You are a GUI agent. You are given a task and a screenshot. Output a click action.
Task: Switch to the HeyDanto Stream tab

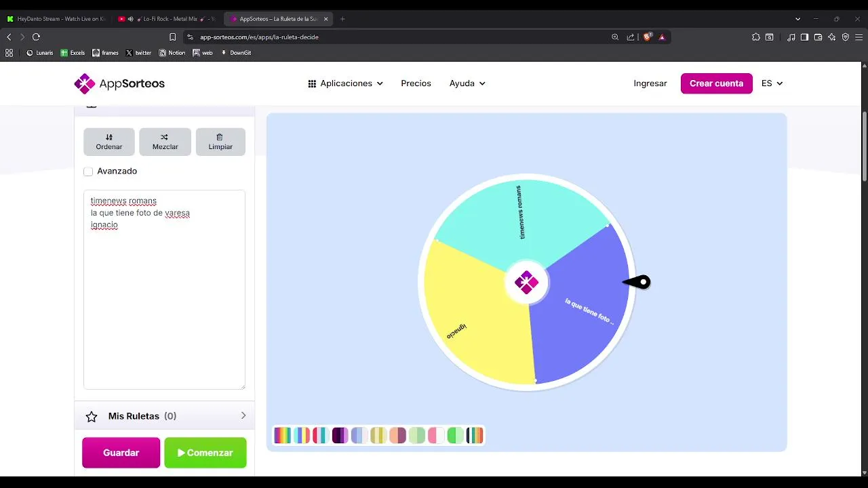point(56,19)
